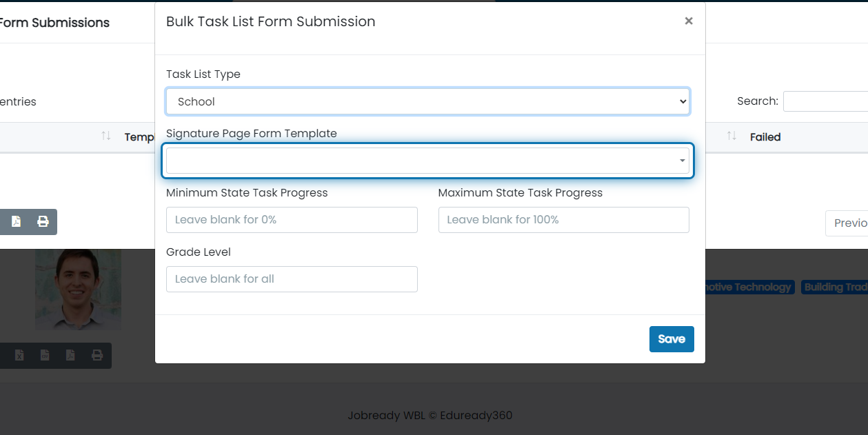Click the Minimum State Task Progress field

click(x=292, y=220)
